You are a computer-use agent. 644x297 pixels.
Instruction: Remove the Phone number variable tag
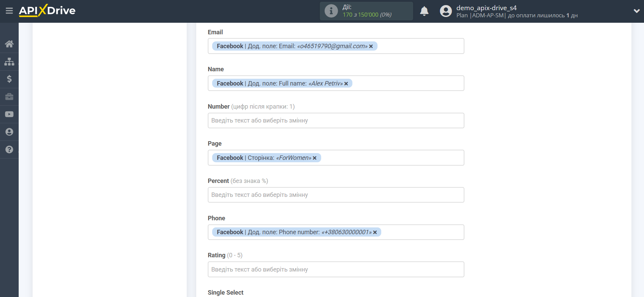(x=375, y=233)
